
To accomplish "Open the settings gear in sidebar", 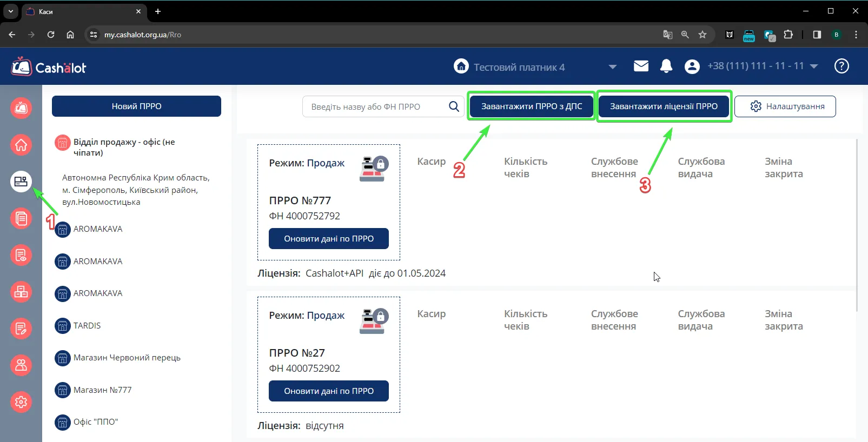I will point(21,402).
